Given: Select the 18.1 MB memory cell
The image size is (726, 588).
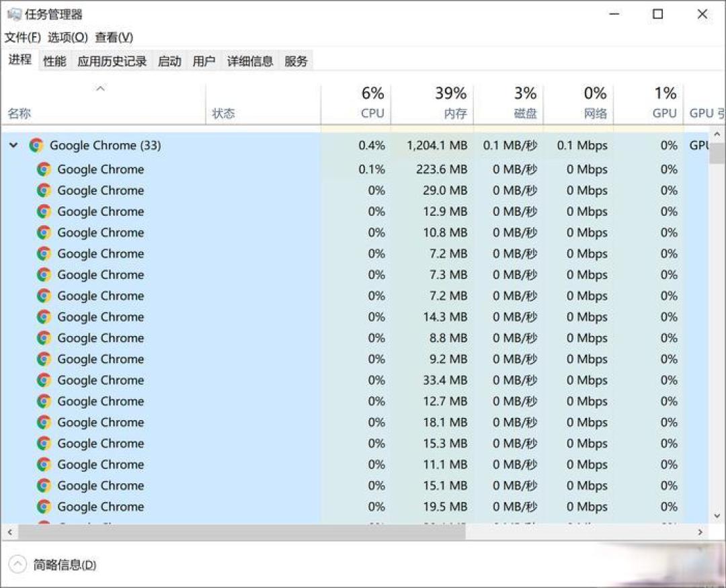Looking at the screenshot, I should [x=445, y=422].
